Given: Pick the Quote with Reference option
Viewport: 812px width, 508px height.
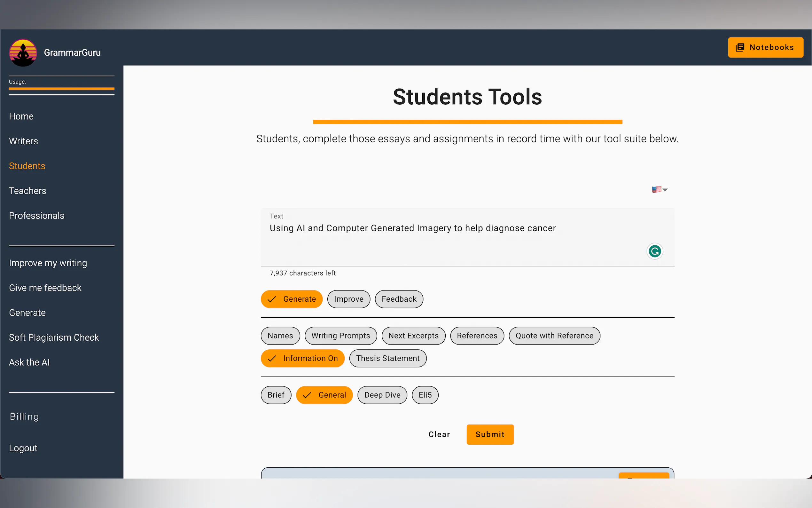Looking at the screenshot, I should [554, 336].
